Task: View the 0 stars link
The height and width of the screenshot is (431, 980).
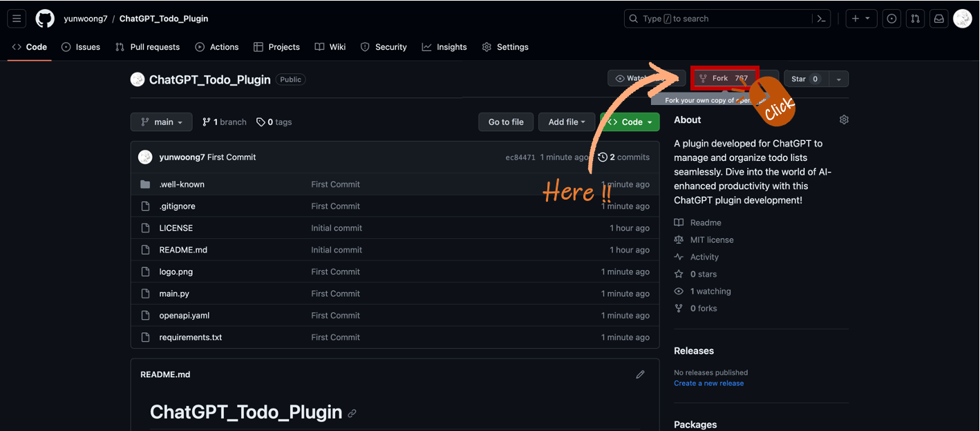Action: click(x=696, y=274)
